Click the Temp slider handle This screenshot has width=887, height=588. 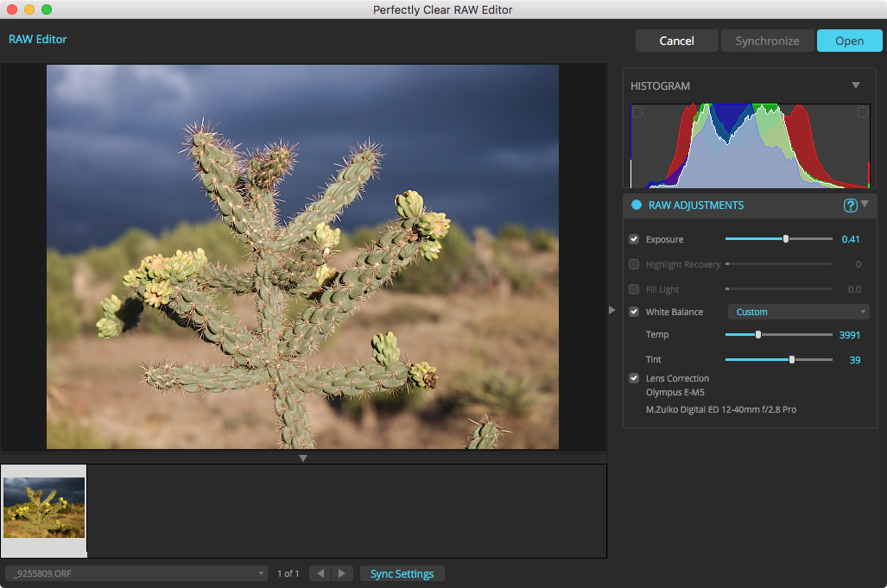[758, 335]
